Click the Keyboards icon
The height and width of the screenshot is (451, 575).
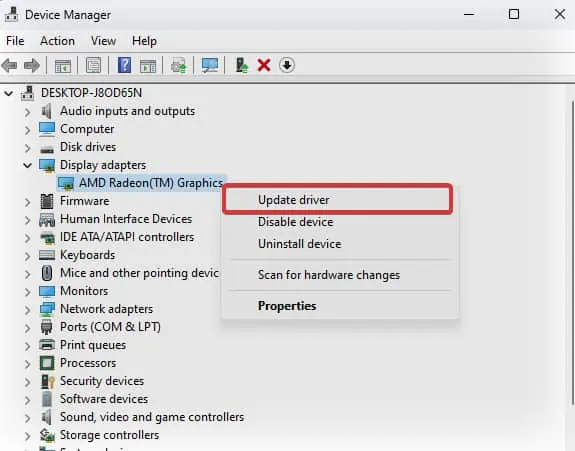(x=47, y=255)
